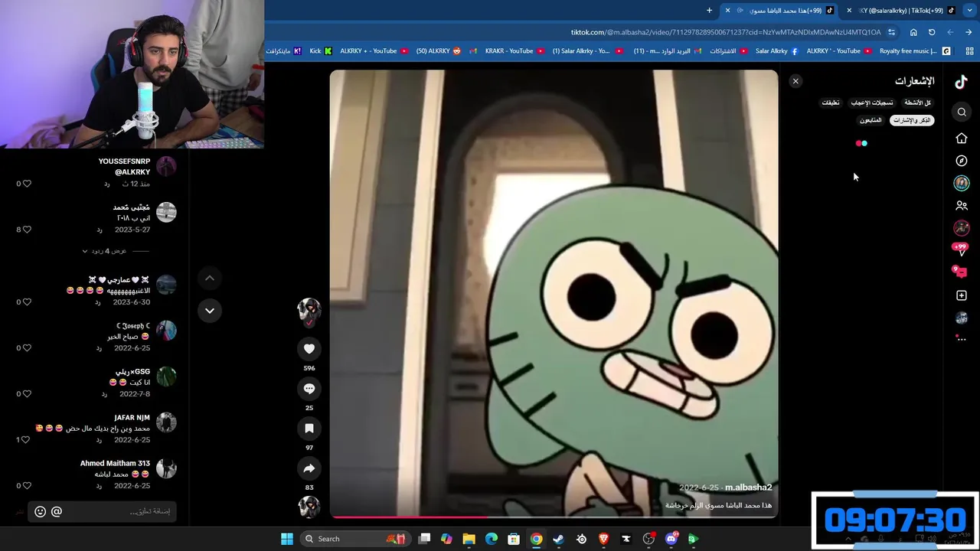Click the video progress bar
Screen dimensions: 980x551
[x=554, y=517]
